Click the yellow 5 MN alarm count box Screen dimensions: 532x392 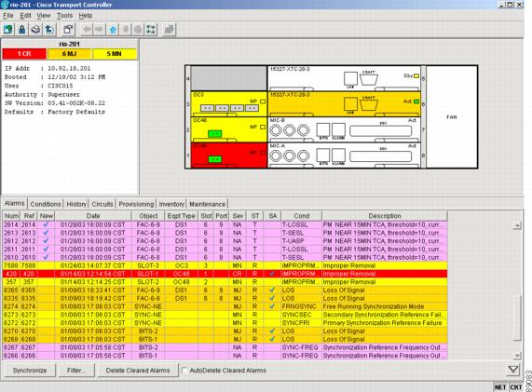[x=115, y=54]
